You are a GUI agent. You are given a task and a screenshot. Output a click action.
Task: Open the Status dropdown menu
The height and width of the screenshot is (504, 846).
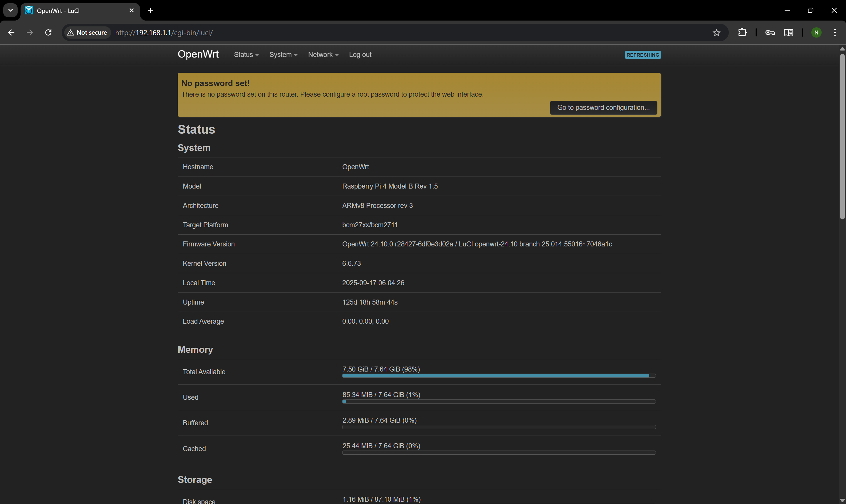[246, 55]
